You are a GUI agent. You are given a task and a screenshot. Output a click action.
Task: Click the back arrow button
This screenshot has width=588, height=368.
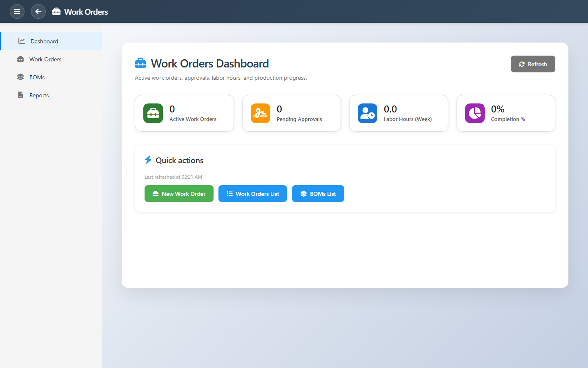coord(38,11)
